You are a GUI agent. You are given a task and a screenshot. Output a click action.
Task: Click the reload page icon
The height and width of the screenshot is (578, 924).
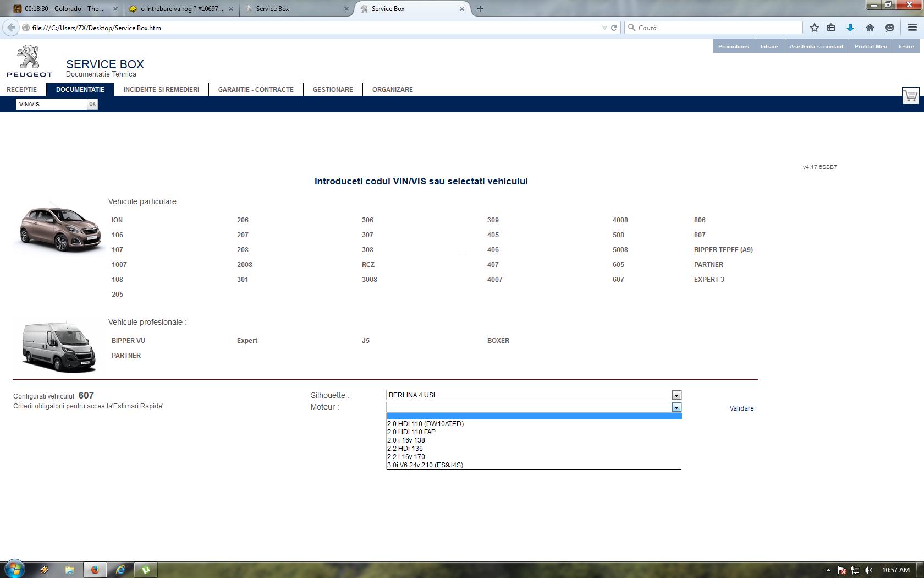[x=614, y=28]
